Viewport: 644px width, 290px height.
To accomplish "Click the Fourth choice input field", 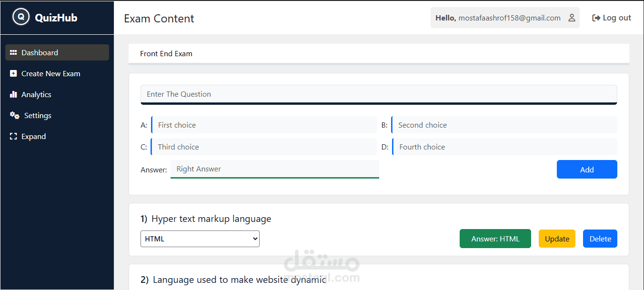I will coord(505,147).
